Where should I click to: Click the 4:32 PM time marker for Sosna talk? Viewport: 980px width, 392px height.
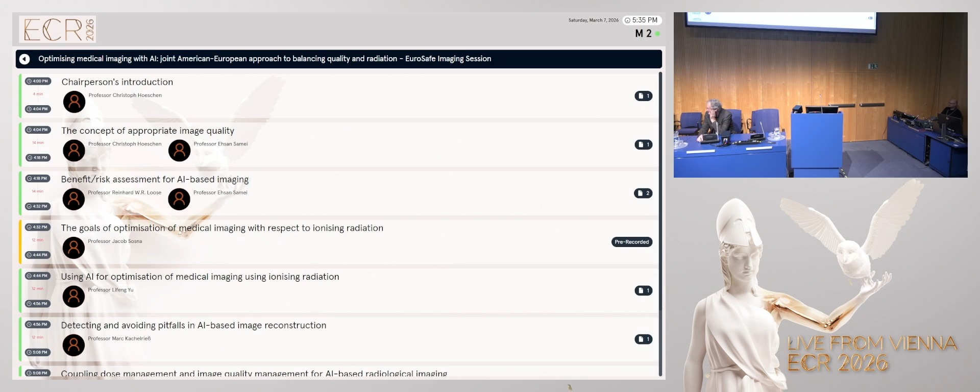click(x=38, y=227)
